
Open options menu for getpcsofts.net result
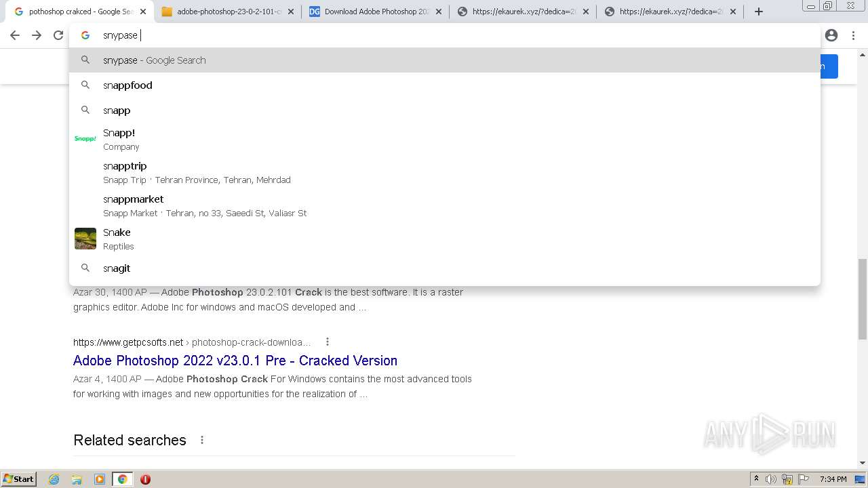click(x=328, y=342)
